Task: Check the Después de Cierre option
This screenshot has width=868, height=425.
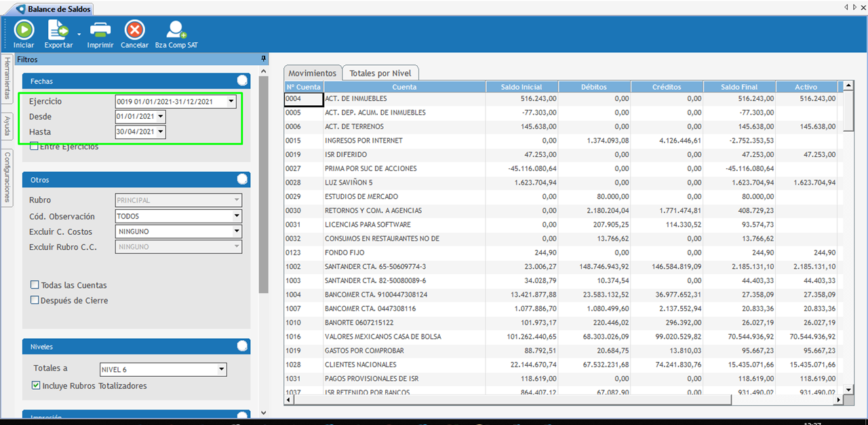Action: [35, 300]
